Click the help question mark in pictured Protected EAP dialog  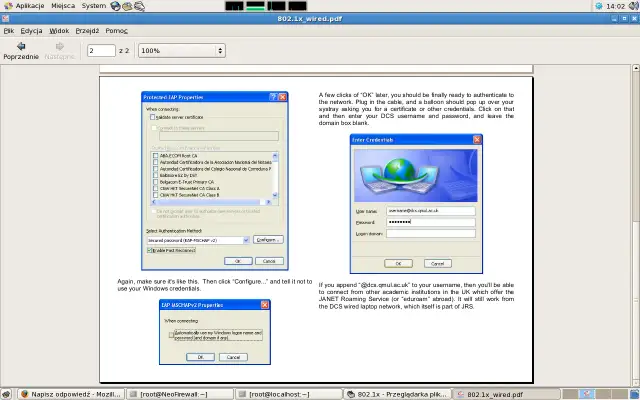point(273,97)
